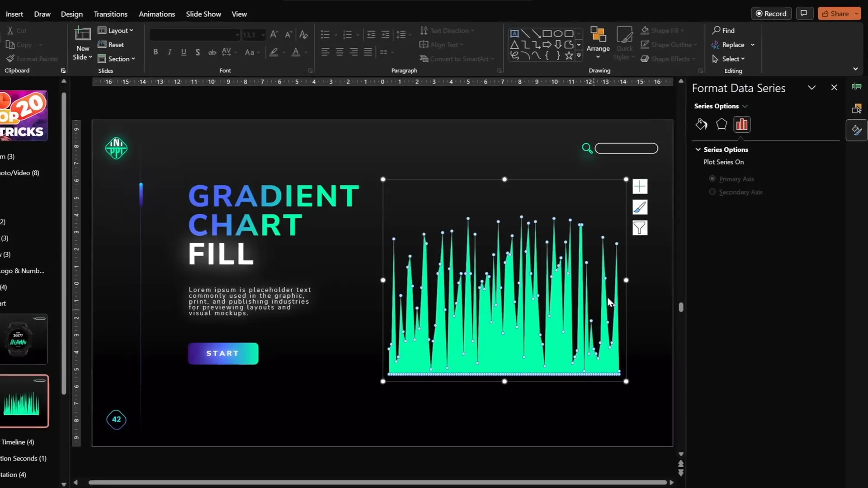Open the Effects pentagon tab
Image resolution: width=868 pixels, height=488 pixels.
pyautogui.click(x=722, y=124)
